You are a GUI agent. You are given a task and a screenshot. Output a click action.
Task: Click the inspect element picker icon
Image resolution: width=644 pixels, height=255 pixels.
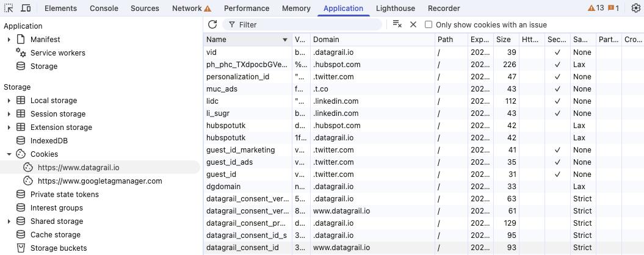tap(9, 9)
